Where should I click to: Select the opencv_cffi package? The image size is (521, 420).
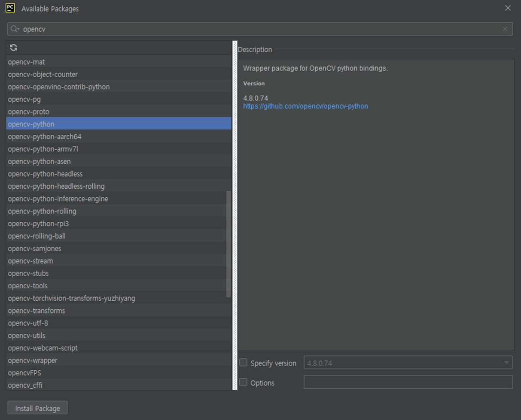[x=119, y=385]
